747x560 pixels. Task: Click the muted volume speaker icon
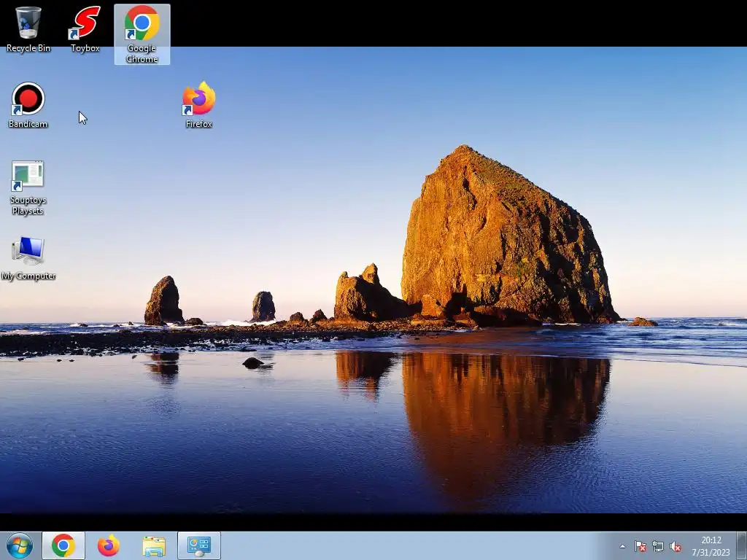coord(675,546)
